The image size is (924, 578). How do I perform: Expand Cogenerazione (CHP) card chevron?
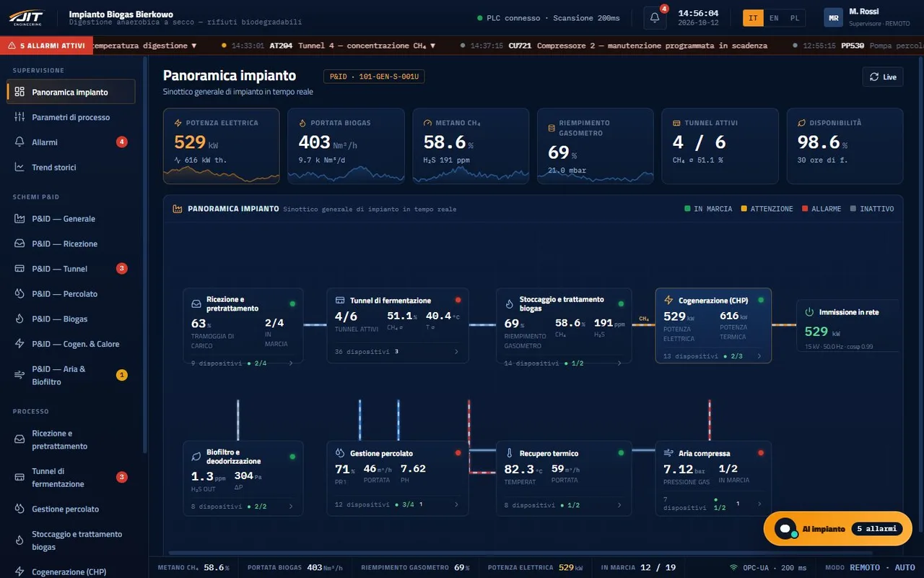(759, 356)
